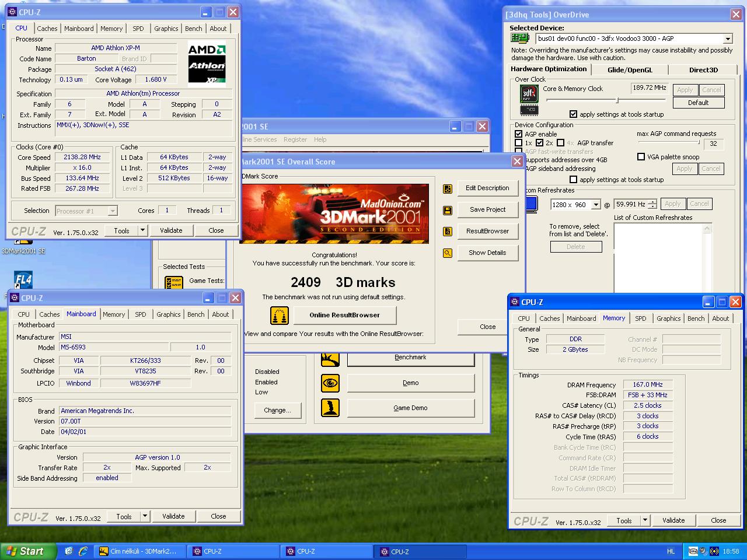Click the max AGP command requests slider

pyautogui.click(x=669, y=142)
